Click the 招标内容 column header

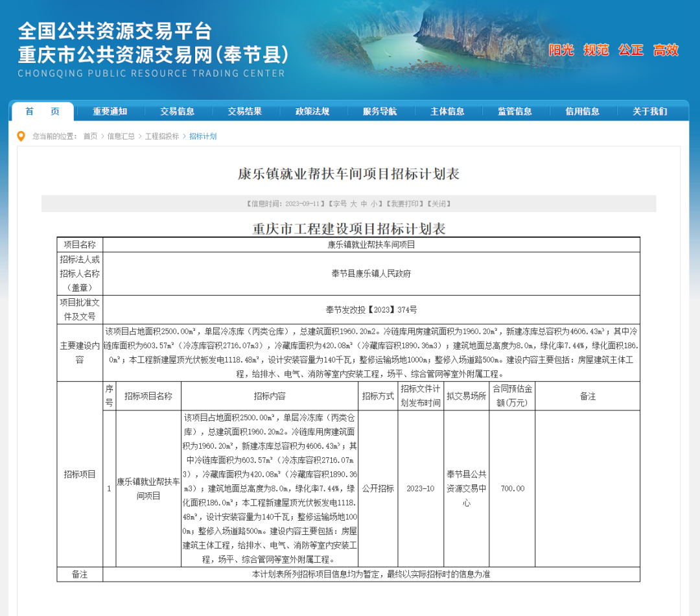[x=270, y=396]
